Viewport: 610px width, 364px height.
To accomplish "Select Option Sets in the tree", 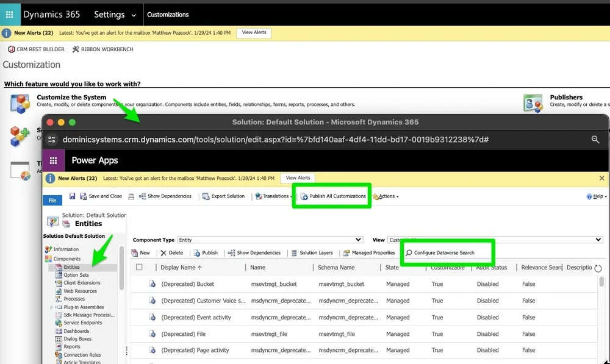I will click(x=73, y=275).
